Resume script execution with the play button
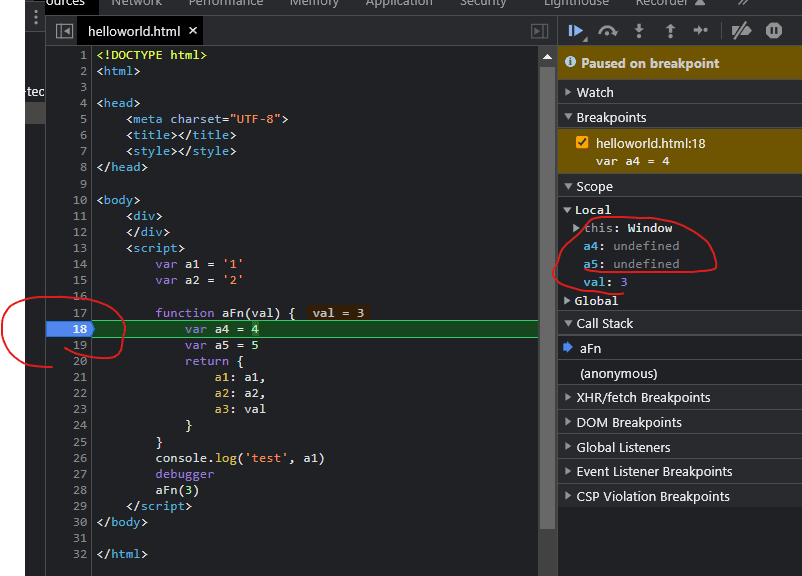This screenshot has height=576, width=802. [x=576, y=31]
